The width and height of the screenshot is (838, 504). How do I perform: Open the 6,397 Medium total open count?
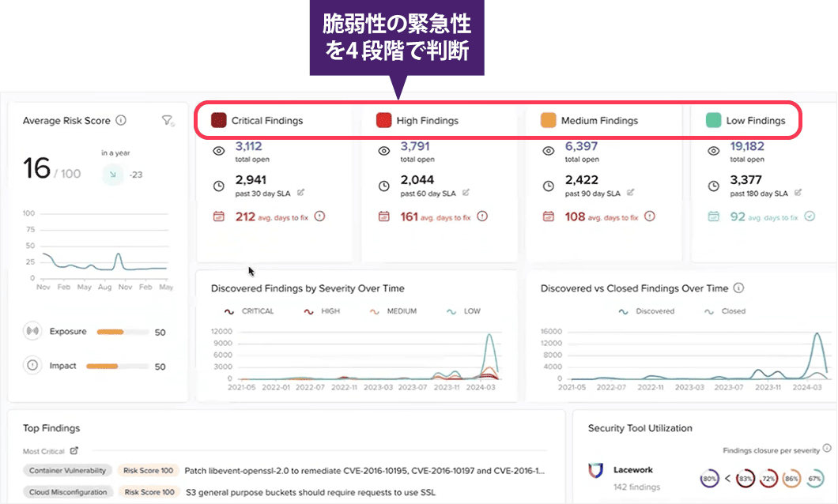click(581, 146)
